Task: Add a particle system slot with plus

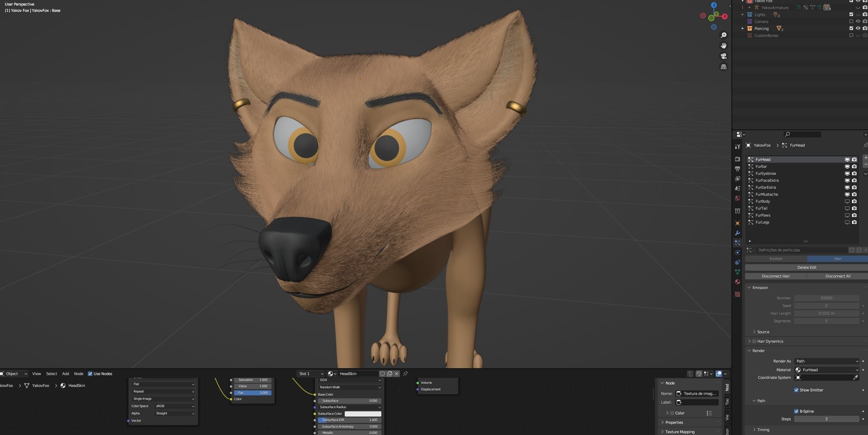Action: point(865,158)
